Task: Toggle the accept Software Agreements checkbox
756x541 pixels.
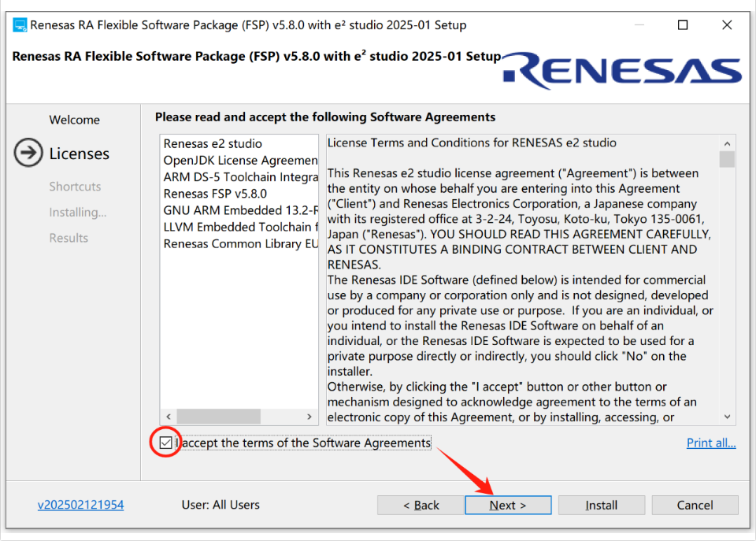Action: point(165,443)
